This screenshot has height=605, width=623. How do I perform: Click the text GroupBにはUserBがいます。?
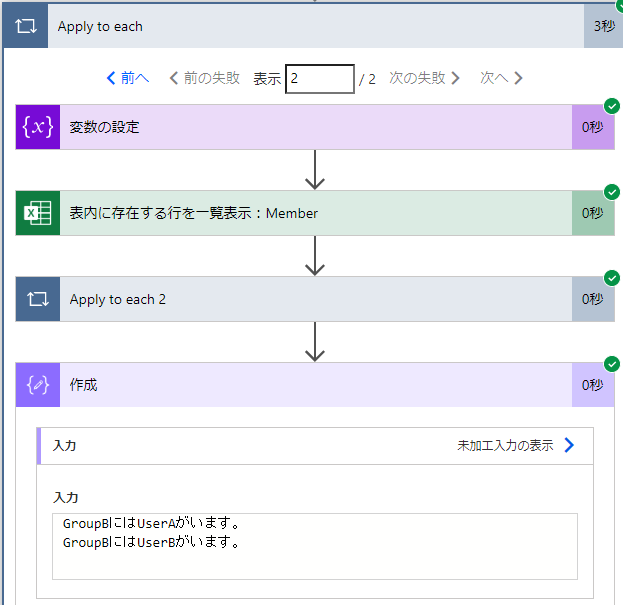tap(151, 542)
